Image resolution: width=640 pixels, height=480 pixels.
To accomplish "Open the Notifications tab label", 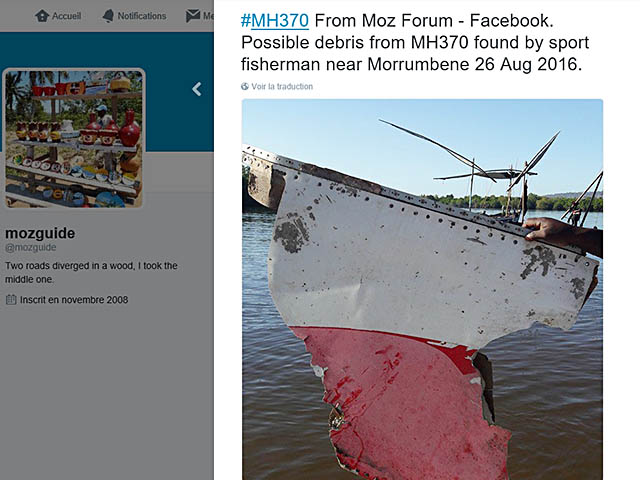I will tap(142, 16).
